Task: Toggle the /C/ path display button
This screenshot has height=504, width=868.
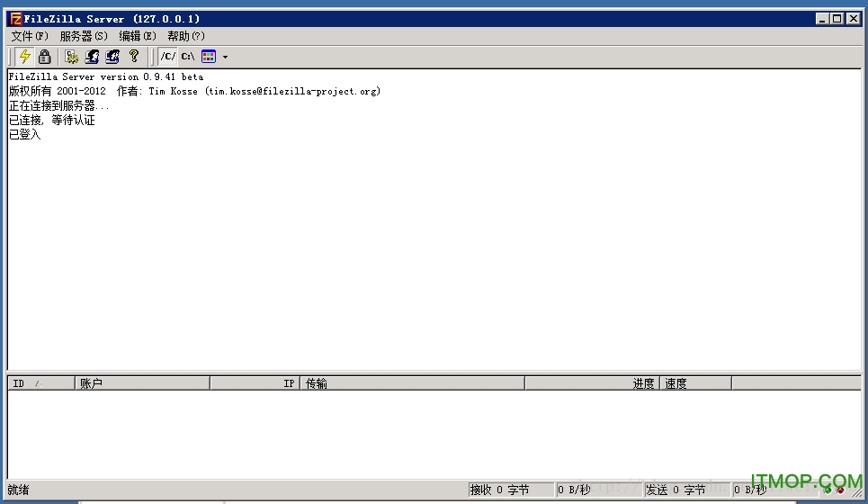Action: pyautogui.click(x=168, y=57)
